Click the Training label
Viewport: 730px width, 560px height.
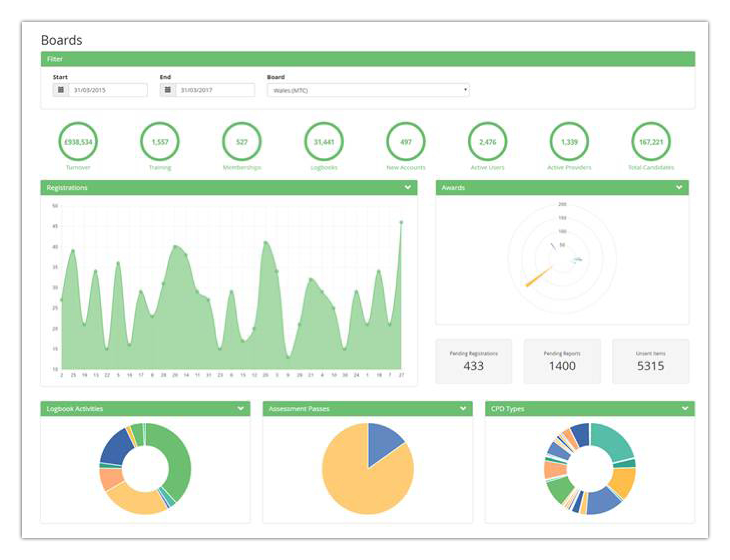[x=160, y=168]
